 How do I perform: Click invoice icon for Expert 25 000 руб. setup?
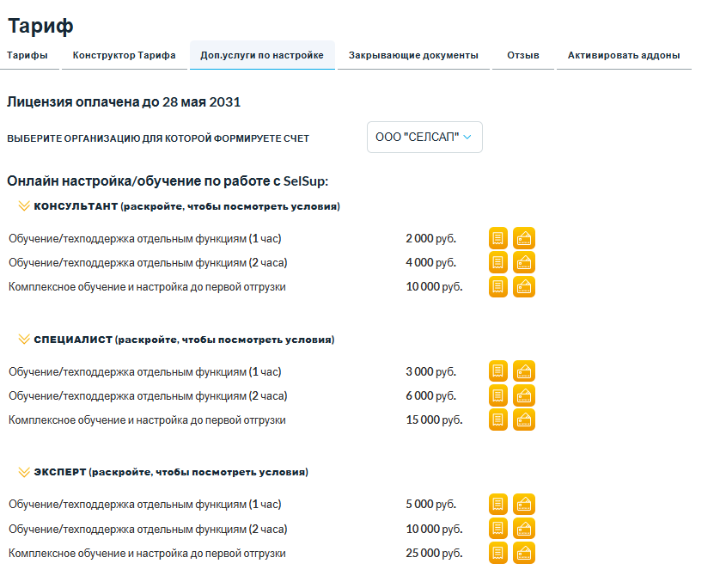click(x=498, y=553)
